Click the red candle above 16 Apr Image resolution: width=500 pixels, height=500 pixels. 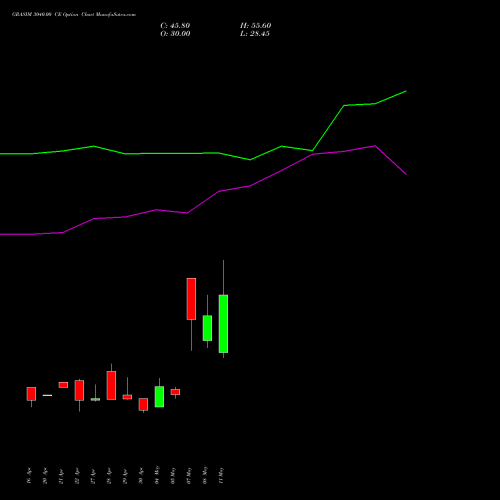(31, 394)
